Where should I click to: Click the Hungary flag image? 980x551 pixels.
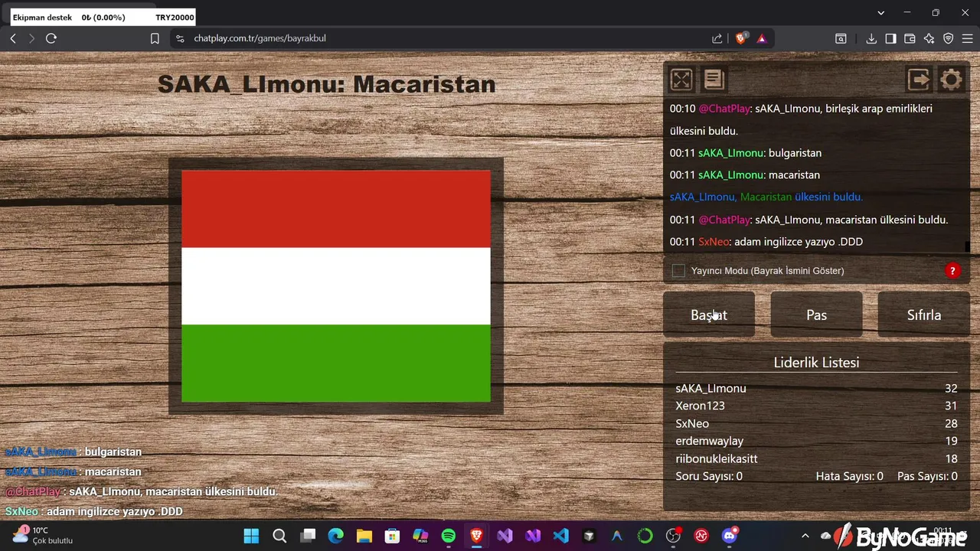tap(336, 286)
